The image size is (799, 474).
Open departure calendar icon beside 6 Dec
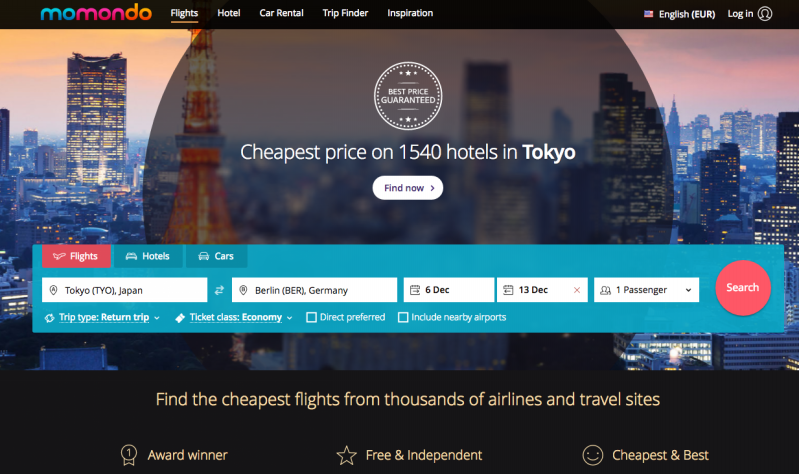pyautogui.click(x=415, y=290)
